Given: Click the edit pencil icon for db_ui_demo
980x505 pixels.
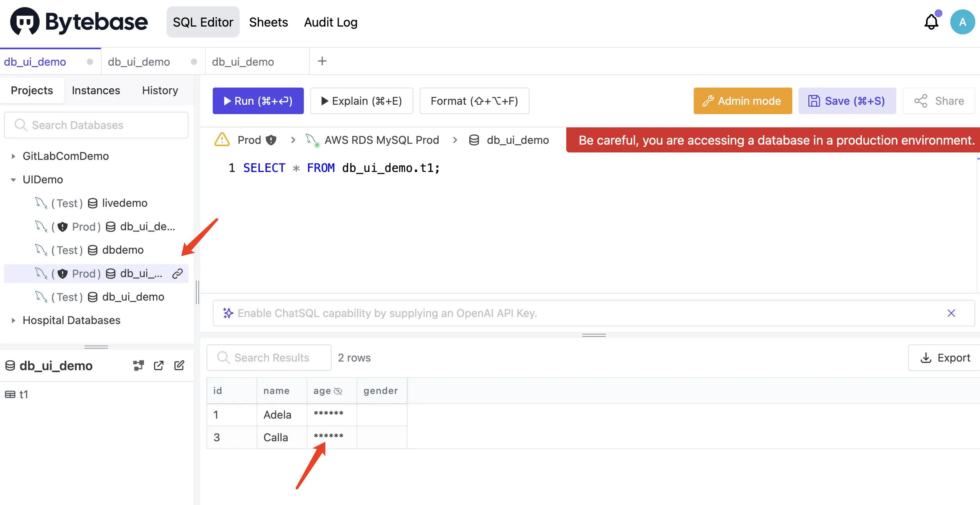Looking at the screenshot, I should (179, 365).
